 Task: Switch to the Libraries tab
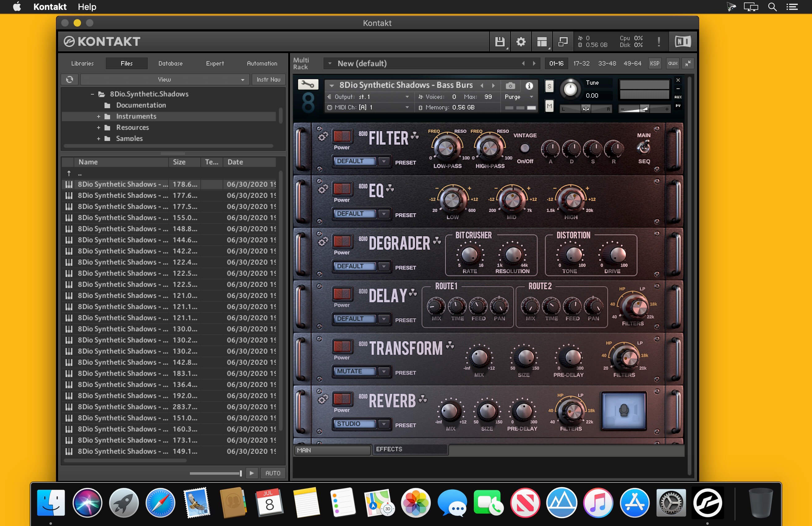(82, 63)
